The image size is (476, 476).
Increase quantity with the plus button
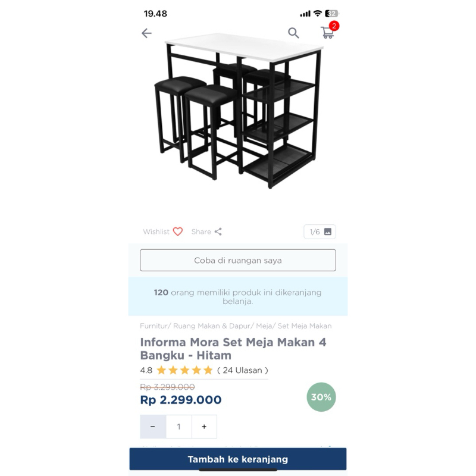coord(204,427)
